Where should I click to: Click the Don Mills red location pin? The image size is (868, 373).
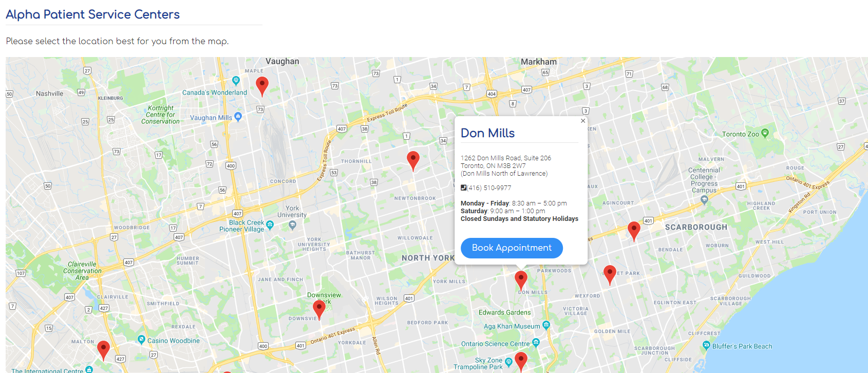tap(521, 281)
